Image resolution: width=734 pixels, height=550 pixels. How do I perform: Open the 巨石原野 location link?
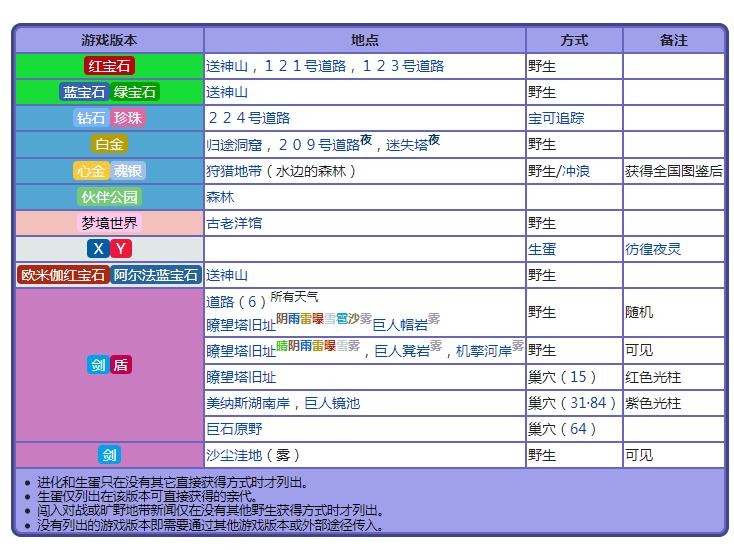coord(234,429)
